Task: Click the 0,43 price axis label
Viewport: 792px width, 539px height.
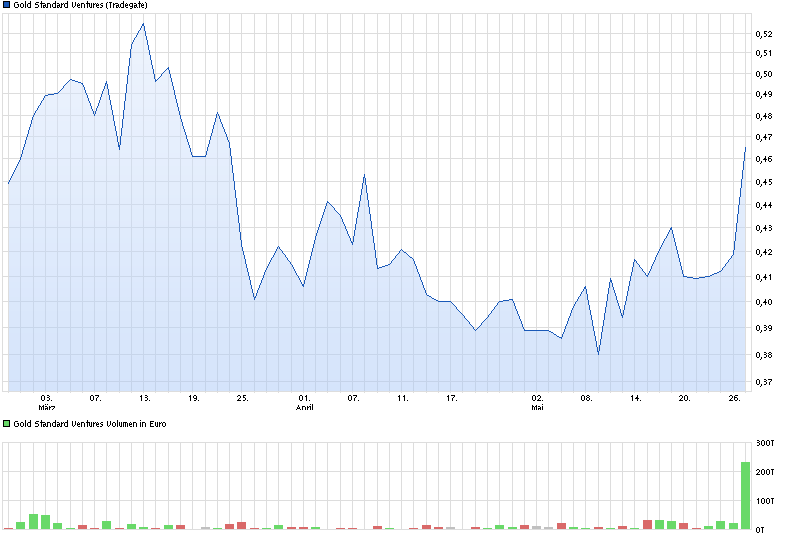Action: click(764, 228)
